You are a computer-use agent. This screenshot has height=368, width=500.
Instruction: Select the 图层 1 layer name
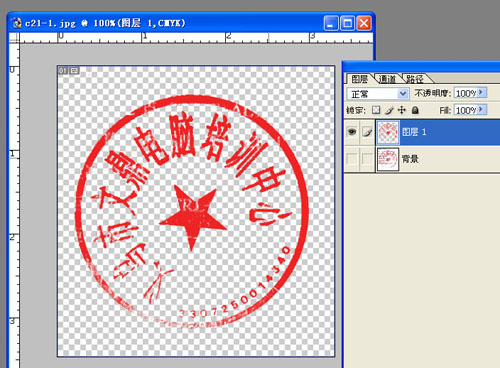(x=414, y=132)
